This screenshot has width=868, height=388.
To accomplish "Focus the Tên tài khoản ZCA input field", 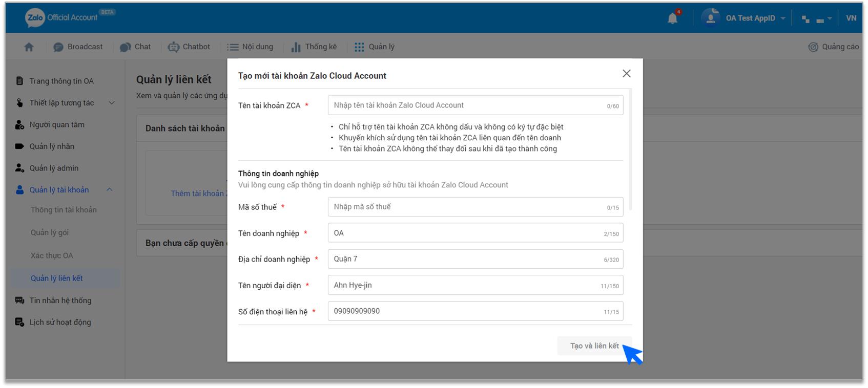I will pyautogui.click(x=476, y=105).
